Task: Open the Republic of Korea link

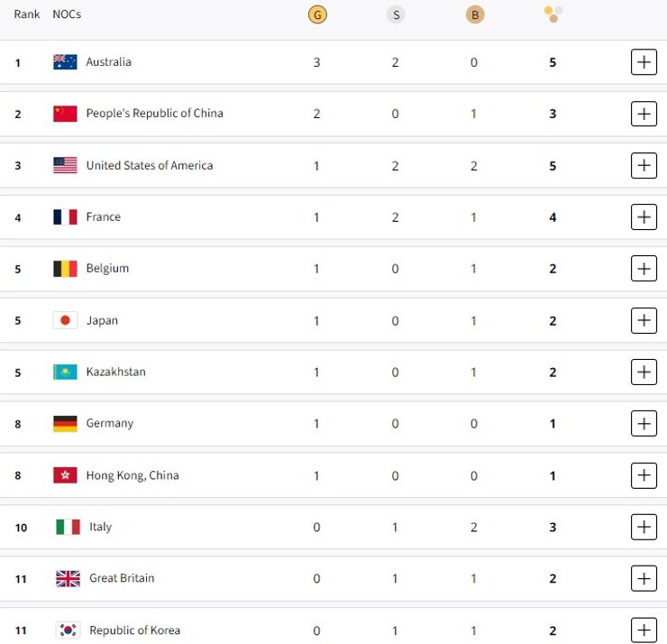Action: point(136,630)
